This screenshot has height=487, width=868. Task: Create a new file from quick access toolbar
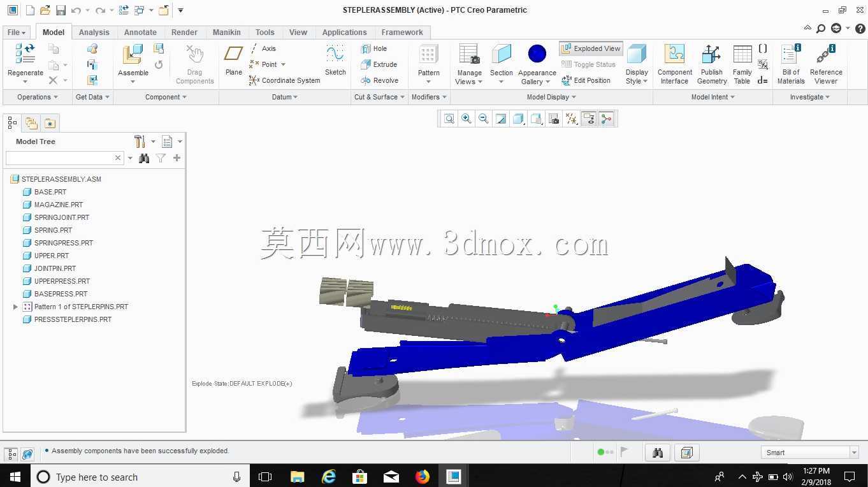(x=30, y=10)
